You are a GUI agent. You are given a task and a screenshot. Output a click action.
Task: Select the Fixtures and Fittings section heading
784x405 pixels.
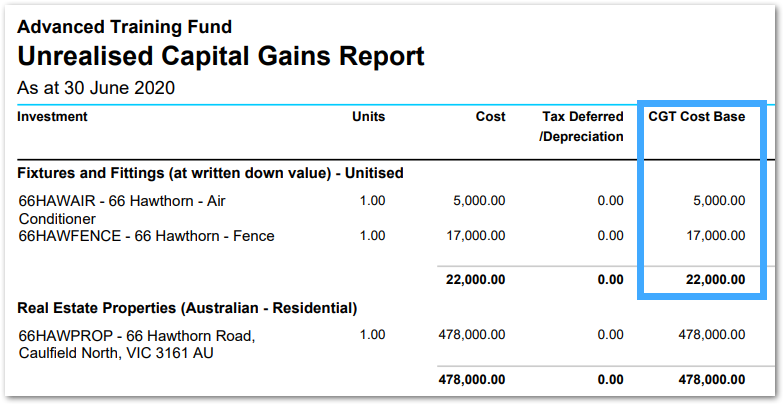pyautogui.click(x=210, y=173)
